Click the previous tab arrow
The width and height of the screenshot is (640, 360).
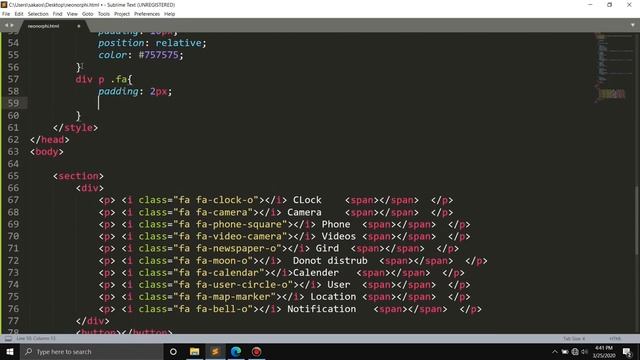click(6, 25)
